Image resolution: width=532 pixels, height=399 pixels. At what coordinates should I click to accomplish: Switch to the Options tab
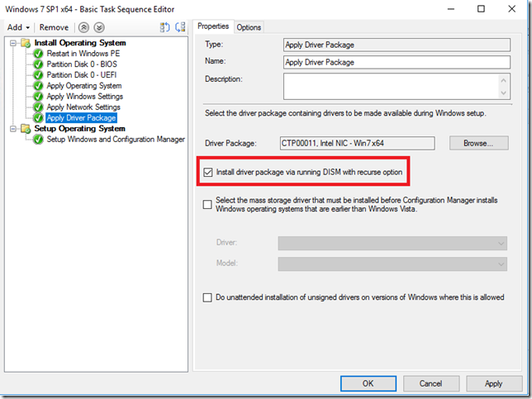pyautogui.click(x=249, y=27)
